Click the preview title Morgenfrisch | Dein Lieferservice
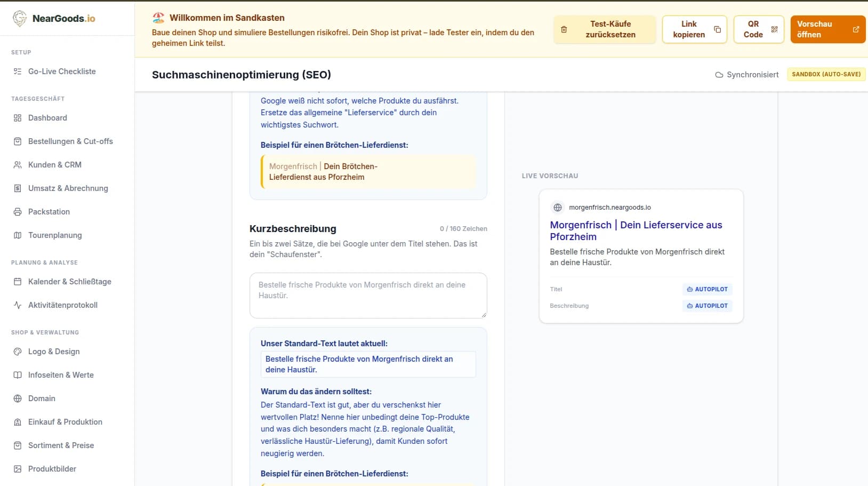The height and width of the screenshot is (486, 868). coord(636,231)
